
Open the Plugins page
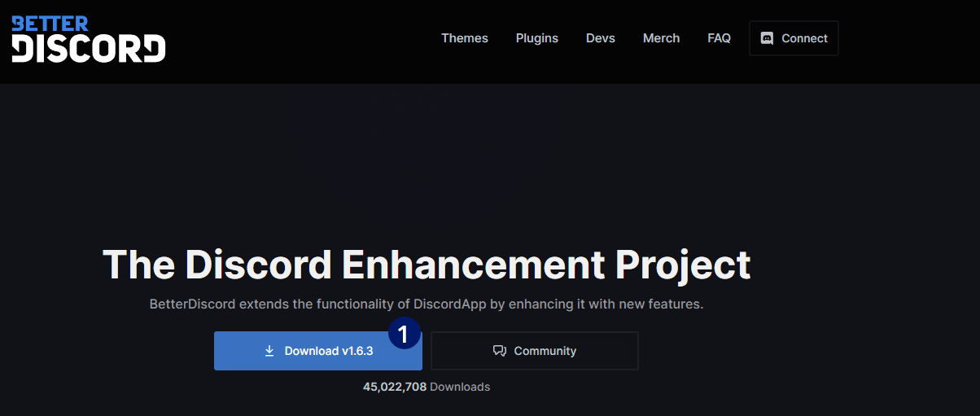tap(537, 38)
